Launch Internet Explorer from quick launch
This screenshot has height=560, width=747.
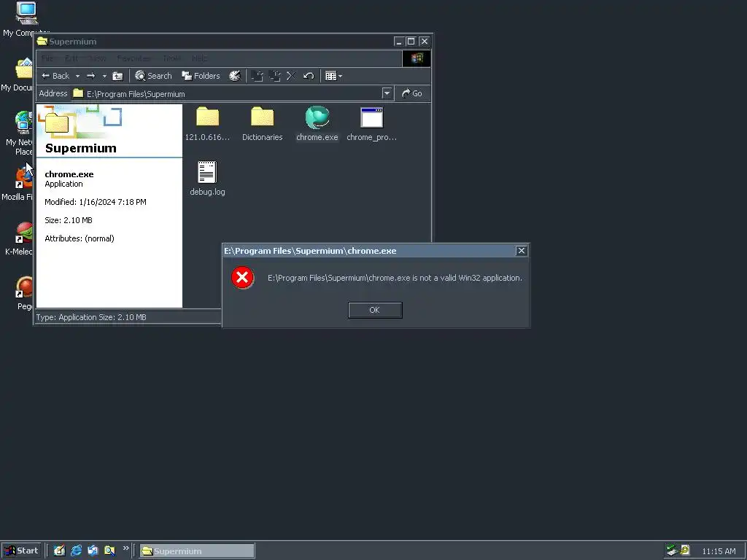(x=76, y=551)
